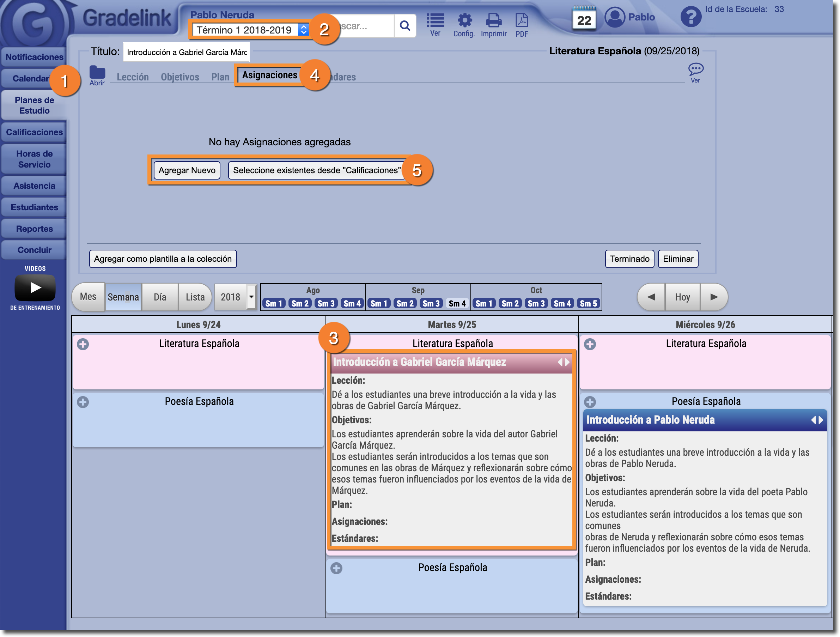The width and height of the screenshot is (840, 637).
Task: Play the training videos thumbnail
Action: (35, 287)
